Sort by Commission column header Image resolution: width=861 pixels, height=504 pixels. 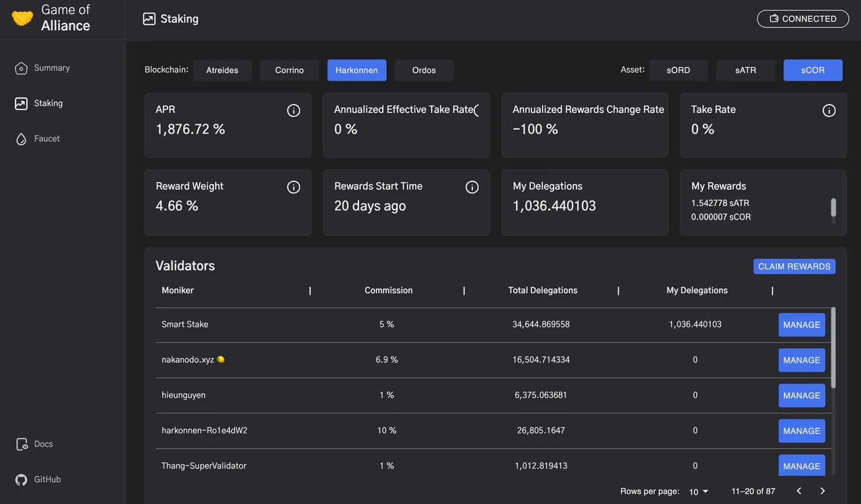(388, 290)
